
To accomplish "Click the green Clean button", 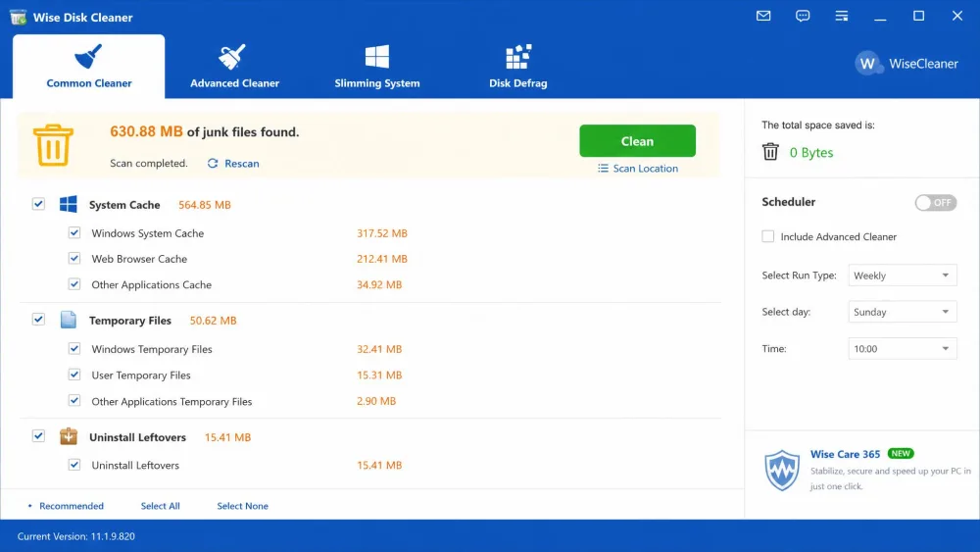I will 637,140.
